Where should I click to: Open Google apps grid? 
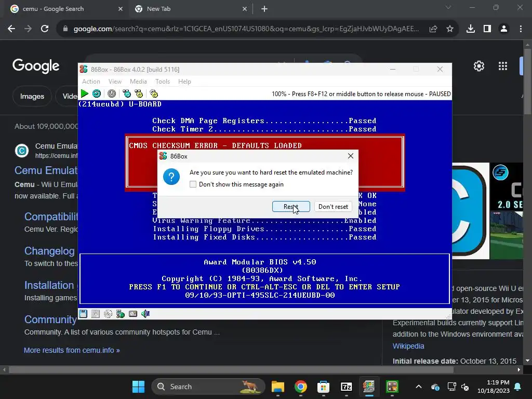[x=503, y=66]
